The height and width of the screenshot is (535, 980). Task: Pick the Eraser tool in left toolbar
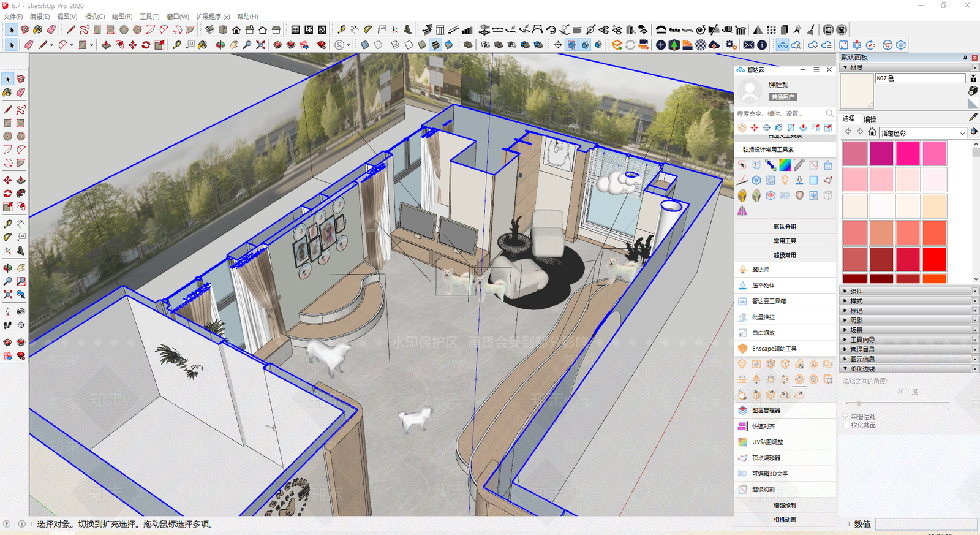(21, 93)
